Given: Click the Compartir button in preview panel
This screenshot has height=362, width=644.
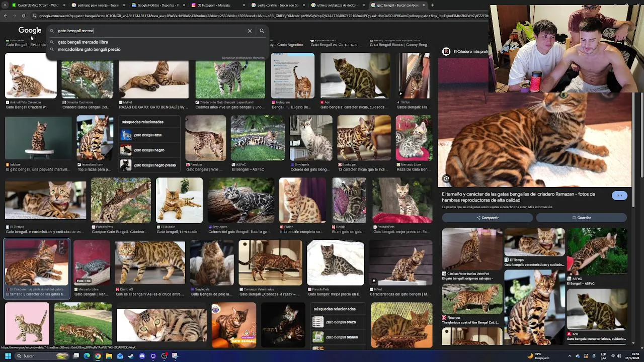Looking at the screenshot, I should click(487, 218).
